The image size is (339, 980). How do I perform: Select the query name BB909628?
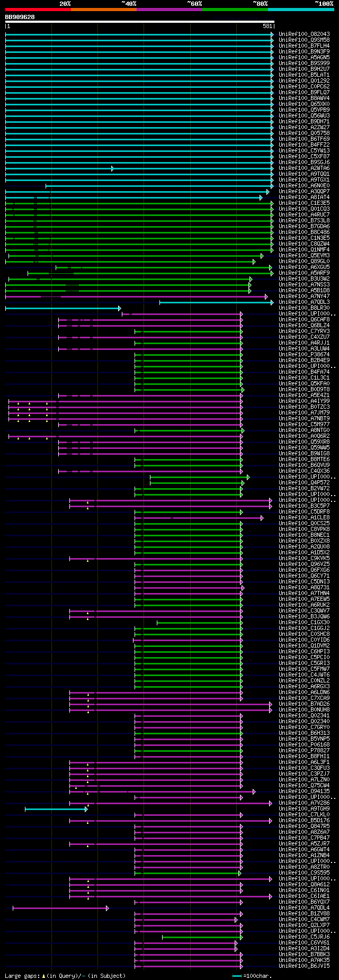20,17
